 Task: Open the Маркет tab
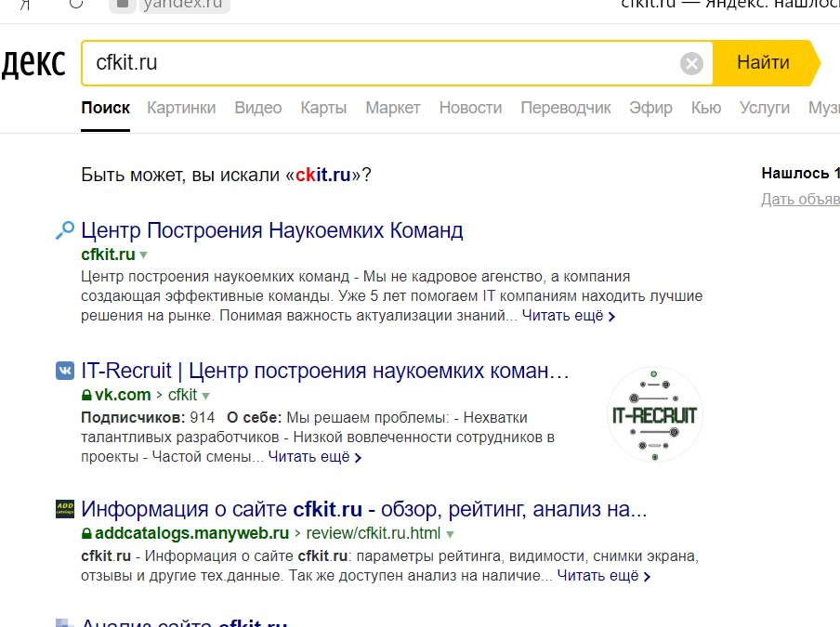393,108
